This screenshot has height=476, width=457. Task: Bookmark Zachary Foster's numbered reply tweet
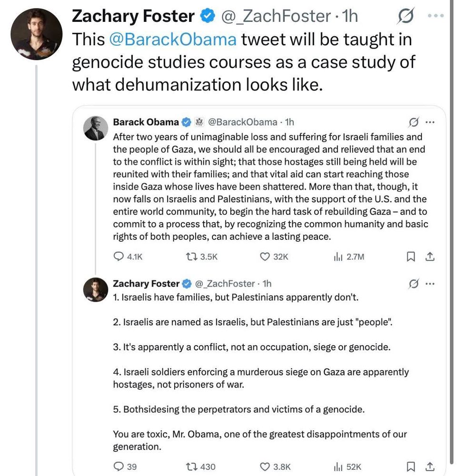coord(410,466)
